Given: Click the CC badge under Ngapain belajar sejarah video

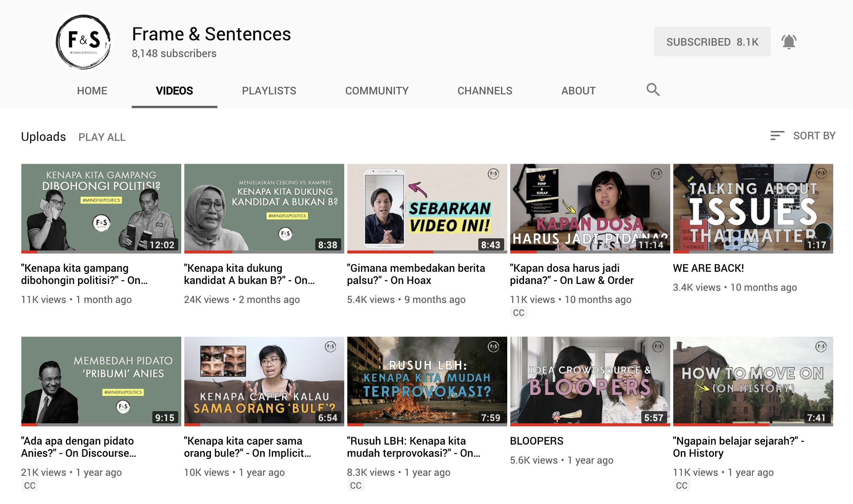Looking at the screenshot, I should (681, 486).
